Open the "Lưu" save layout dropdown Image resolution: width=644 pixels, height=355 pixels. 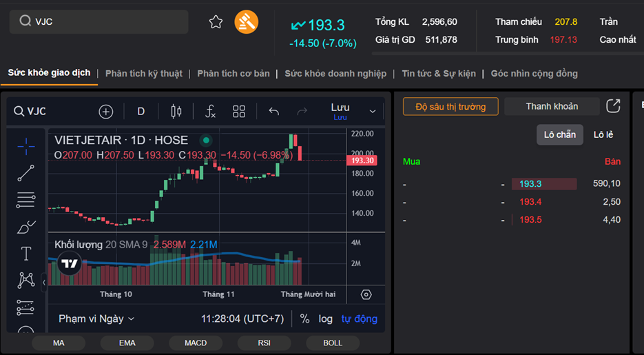coord(372,112)
